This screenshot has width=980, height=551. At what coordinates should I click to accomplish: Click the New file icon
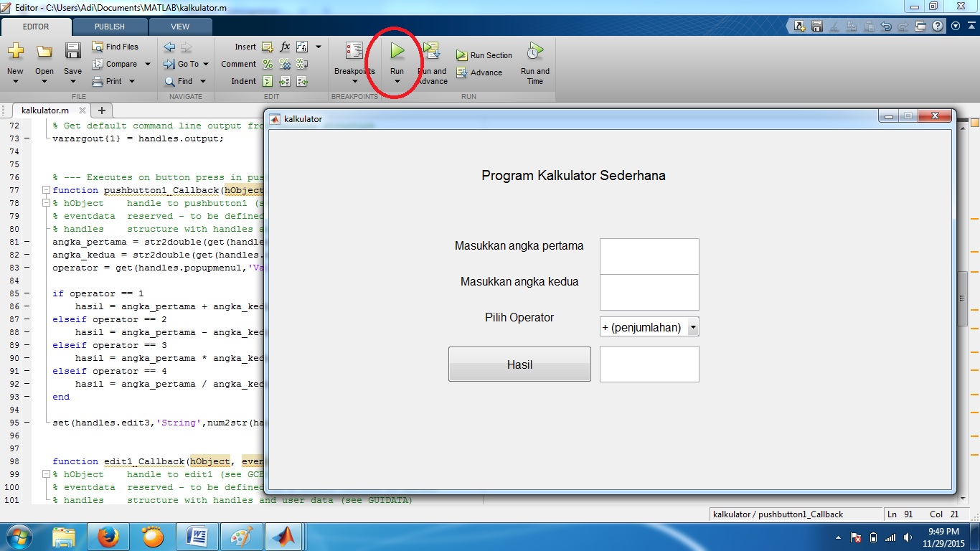click(x=15, y=51)
